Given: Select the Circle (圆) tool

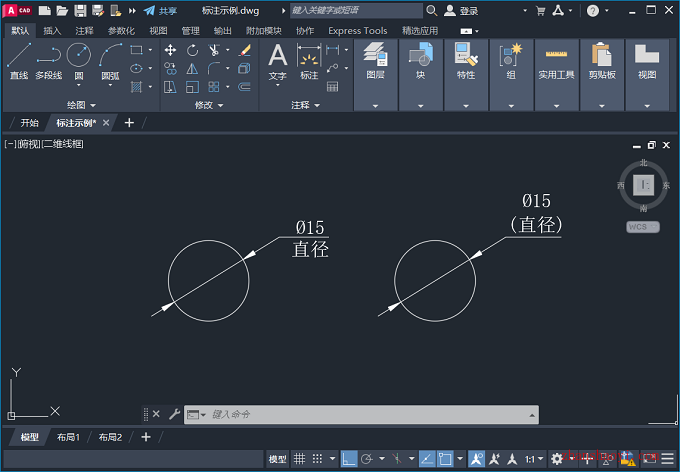Looking at the screenshot, I should pyautogui.click(x=79, y=60).
